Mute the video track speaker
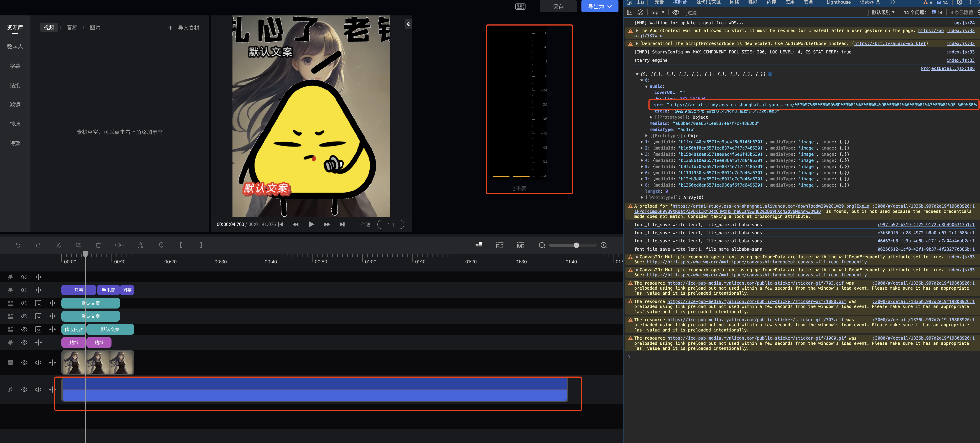This screenshot has width=980, height=443. (x=38, y=363)
